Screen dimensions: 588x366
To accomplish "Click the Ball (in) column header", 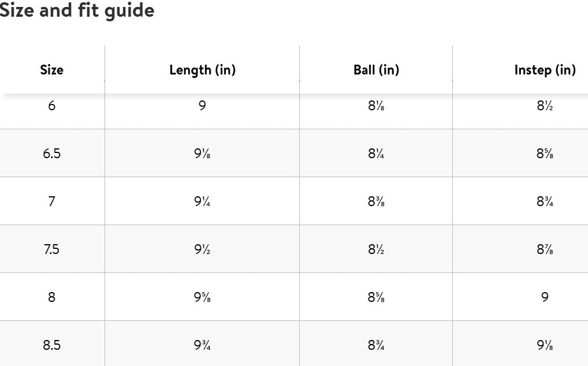I will [376, 70].
